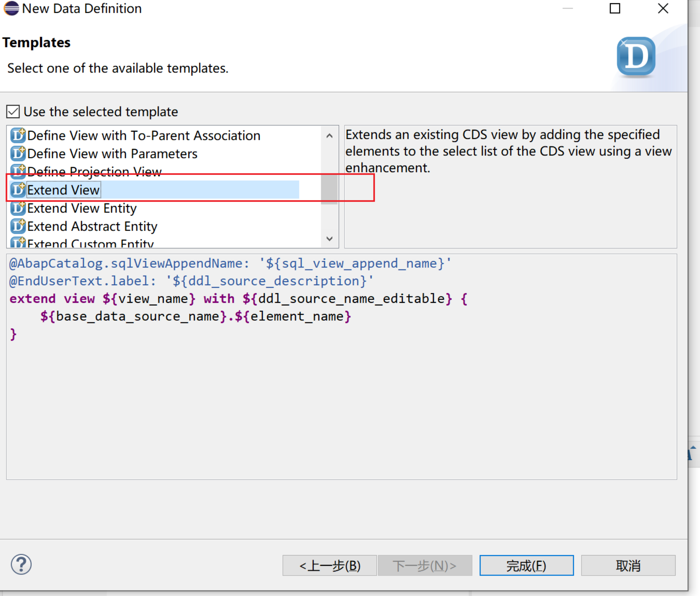Click the Define View with Parameters template icon
The height and width of the screenshot is (596, 700).
(18, 154)
